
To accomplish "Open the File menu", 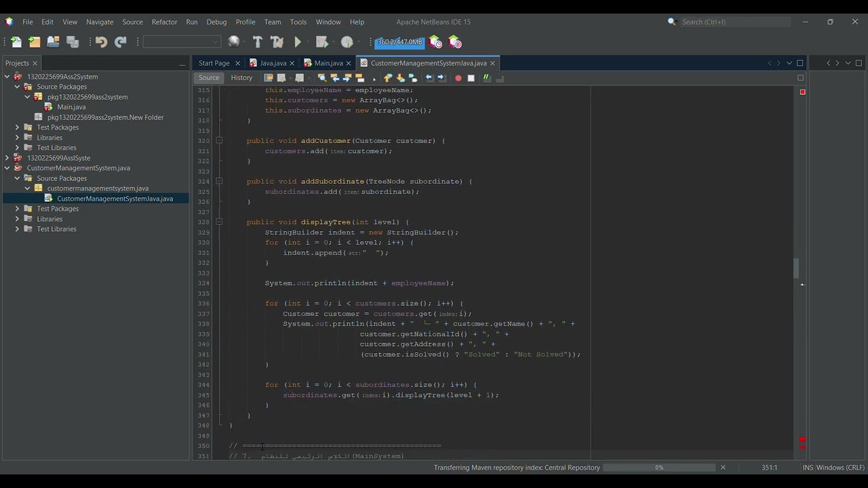I will (x=28, y=22).
